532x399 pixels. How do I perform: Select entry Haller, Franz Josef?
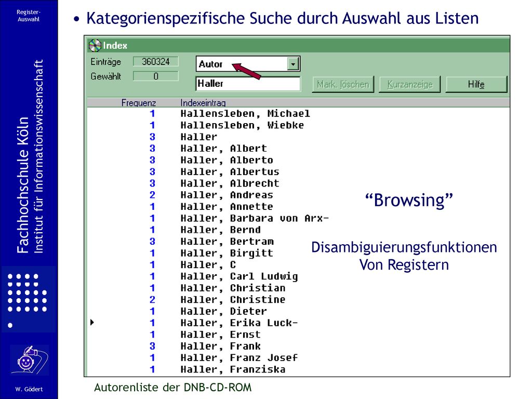(x=239, y=357)
